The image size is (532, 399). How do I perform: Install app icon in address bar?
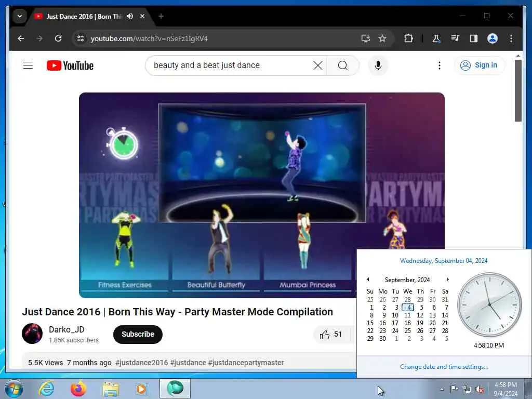pyautogui.click(x=365, y=38)
